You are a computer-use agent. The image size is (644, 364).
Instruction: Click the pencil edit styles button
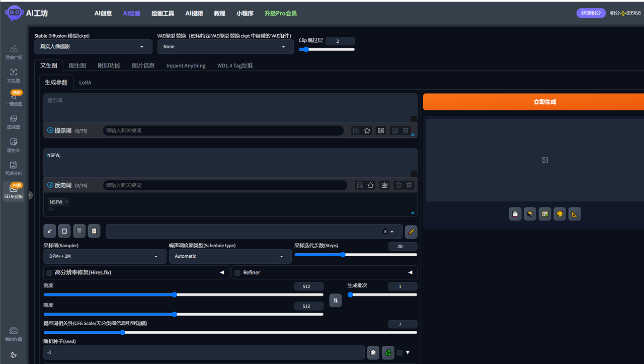411,232
